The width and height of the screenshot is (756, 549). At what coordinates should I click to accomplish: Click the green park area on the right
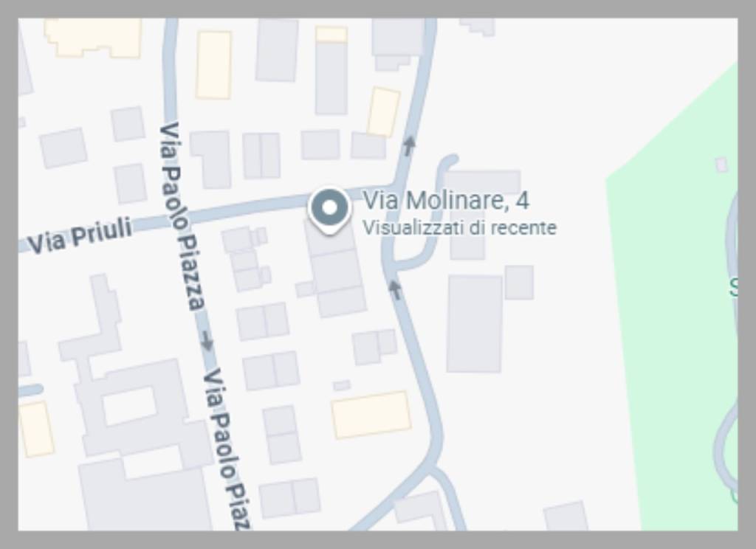[x=675, y=308]
